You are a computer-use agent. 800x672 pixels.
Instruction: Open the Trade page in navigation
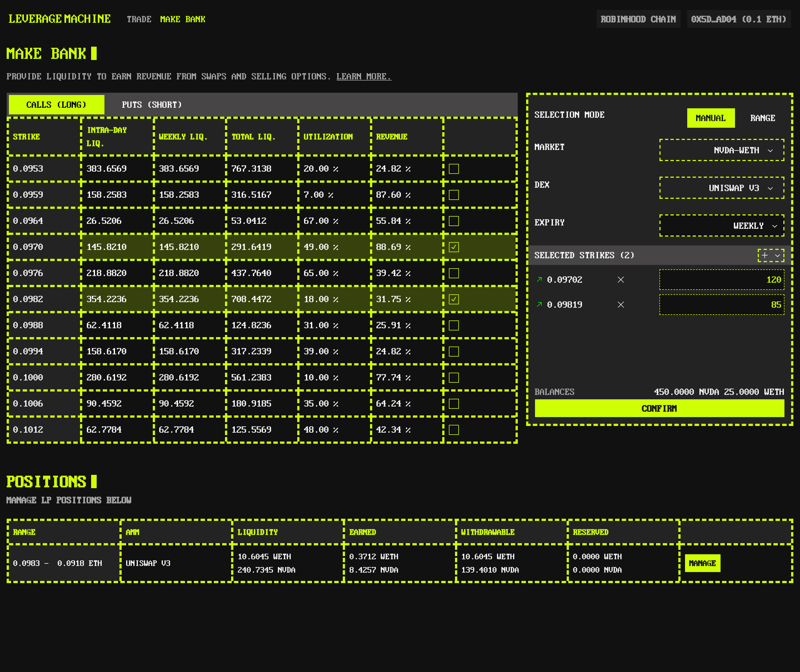click(x=139, y=19)
